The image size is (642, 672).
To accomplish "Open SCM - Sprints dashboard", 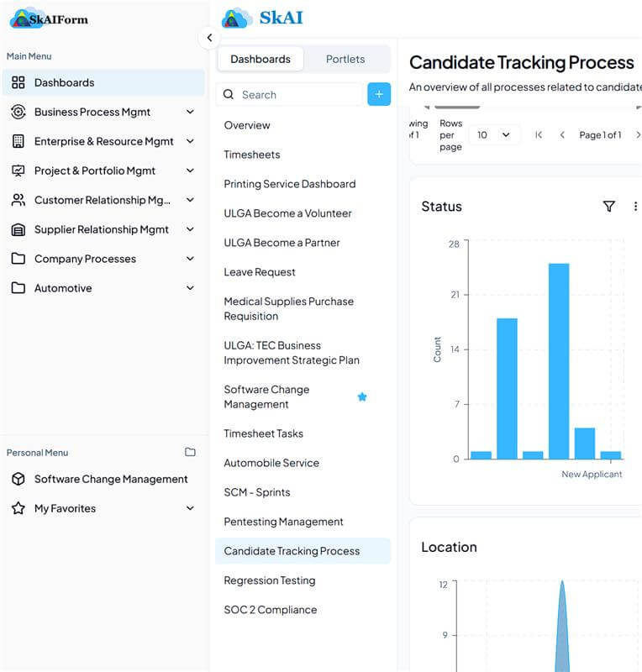I will [x=257, y=492].
